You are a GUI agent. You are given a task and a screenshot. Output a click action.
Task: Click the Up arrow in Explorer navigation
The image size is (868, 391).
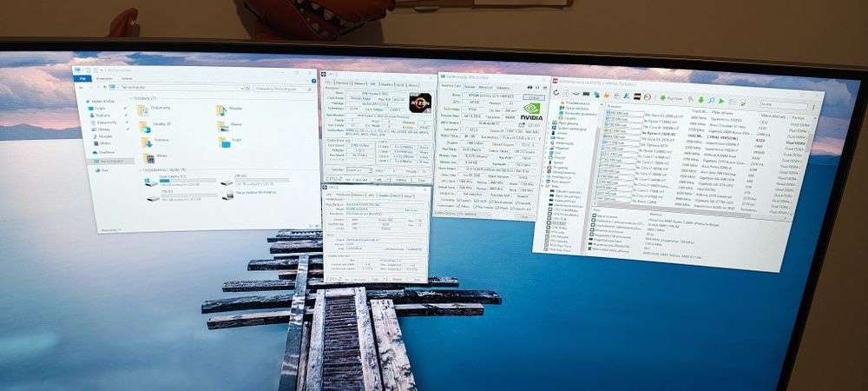click(105, 87)
